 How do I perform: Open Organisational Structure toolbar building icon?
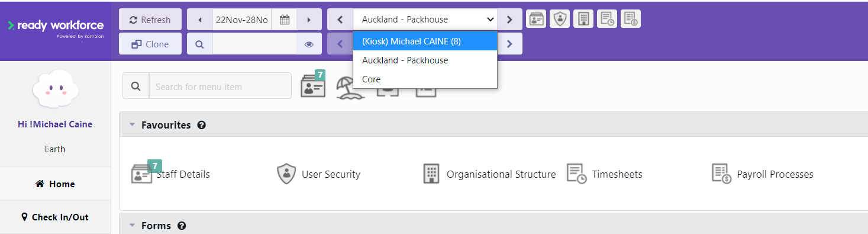click(583, 19)
